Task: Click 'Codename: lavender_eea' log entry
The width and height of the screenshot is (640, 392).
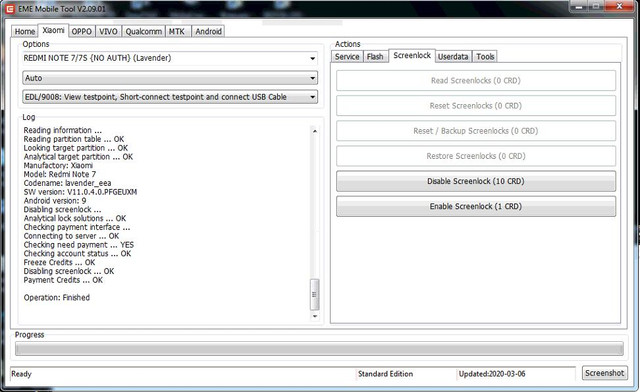Action: click(67, 183)
